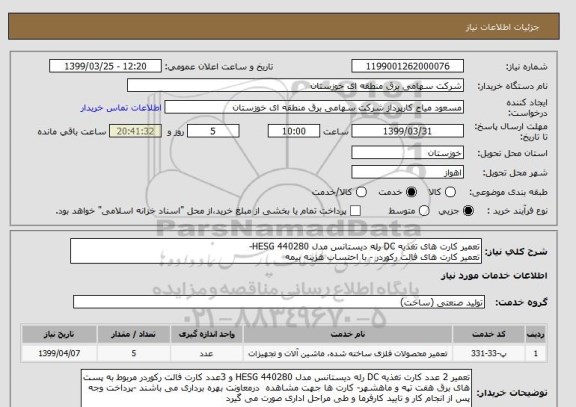Click the need number field 1199001262000076
This screenshot has width=576, height=407.
click(x=407, y=66)
